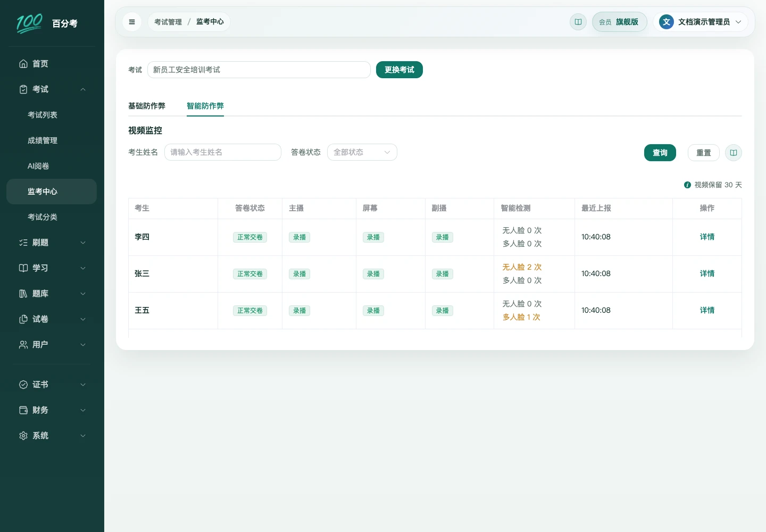Expand the 证书 sidebar menu
Screen dimensions: 766x532
click(52, 385)
